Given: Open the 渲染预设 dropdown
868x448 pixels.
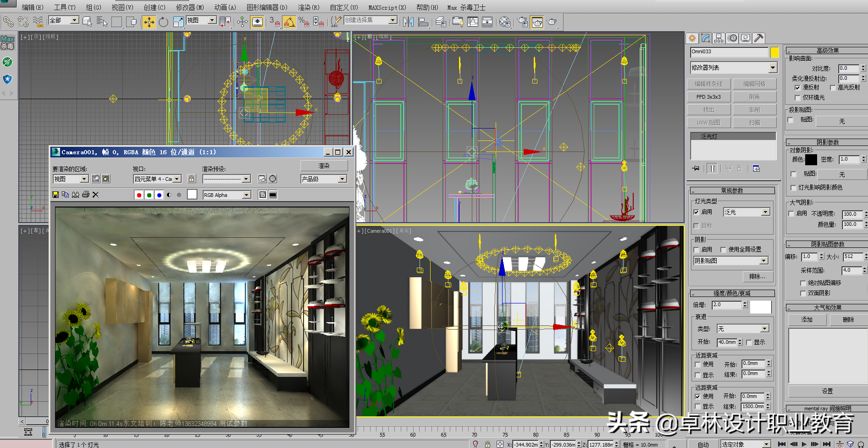Looking at the screenshot, I should pos(227,179).
